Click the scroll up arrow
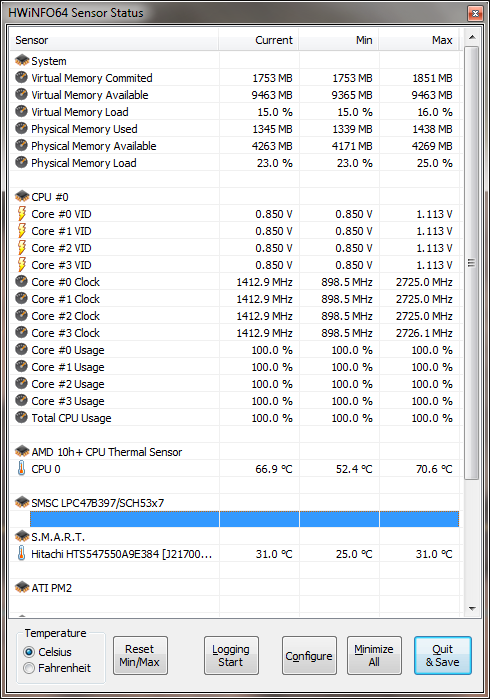The image size is (490, 699). (472, 37)
